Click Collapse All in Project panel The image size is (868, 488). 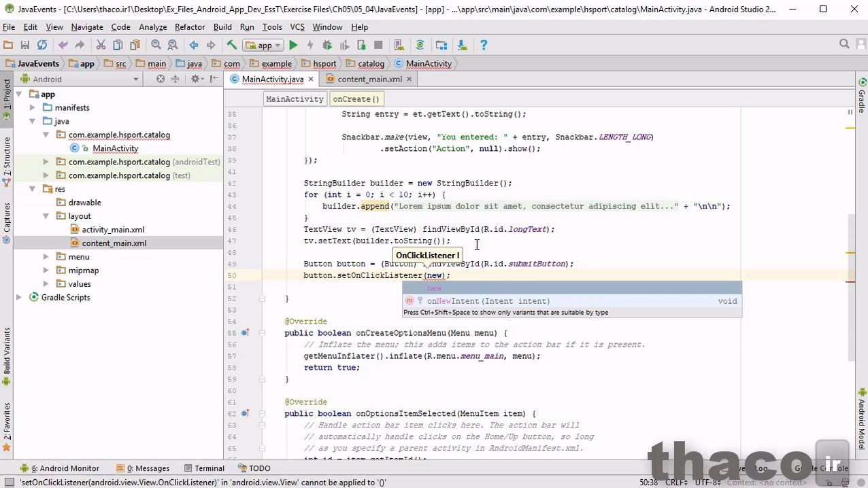pos(176,79)
